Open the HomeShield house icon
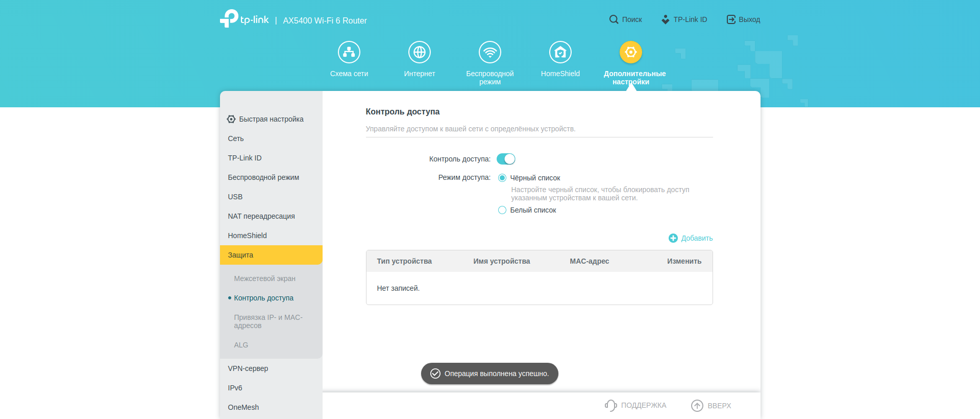 pos(560,52)
